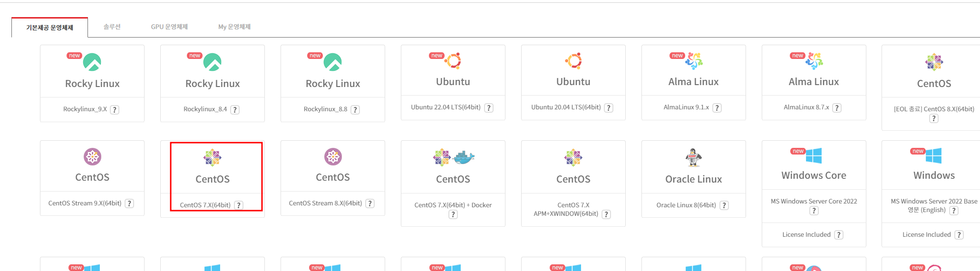The image size is (980, 271).
Task: Open help icon beside Oracle Linux 8(64bit)
Action: [724, 205]
